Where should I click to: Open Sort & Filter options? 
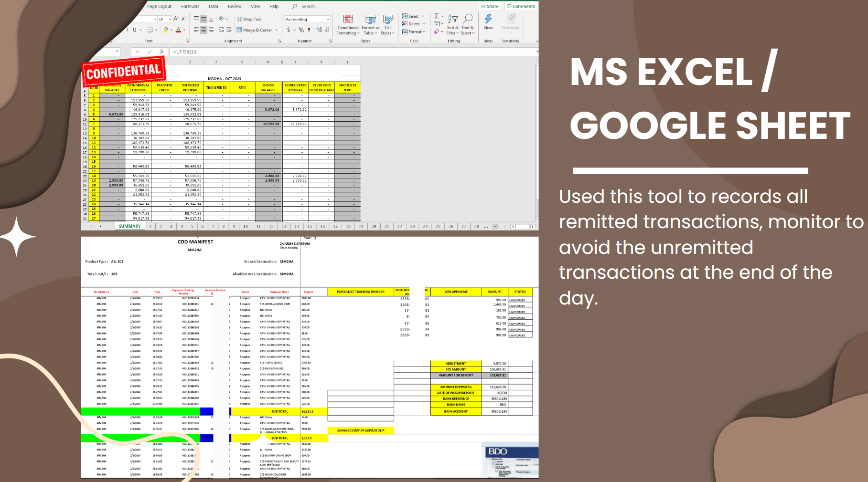click(x=452, y=24)
